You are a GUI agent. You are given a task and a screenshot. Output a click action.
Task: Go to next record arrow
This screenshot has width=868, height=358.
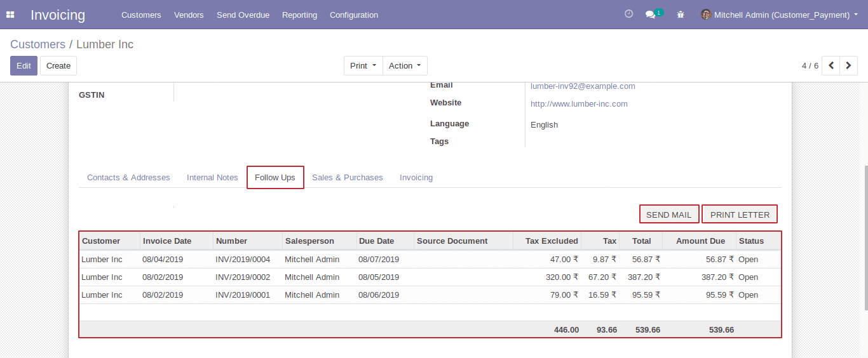pos(848,66)
